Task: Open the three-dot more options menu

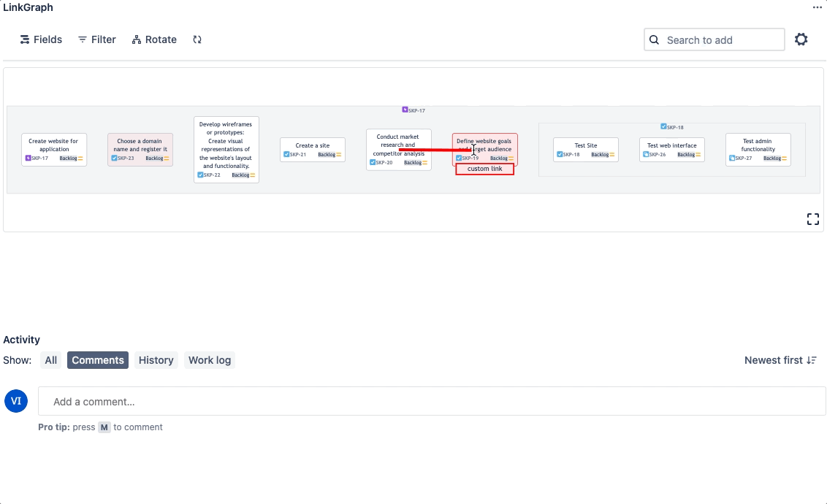Action: 818,7
